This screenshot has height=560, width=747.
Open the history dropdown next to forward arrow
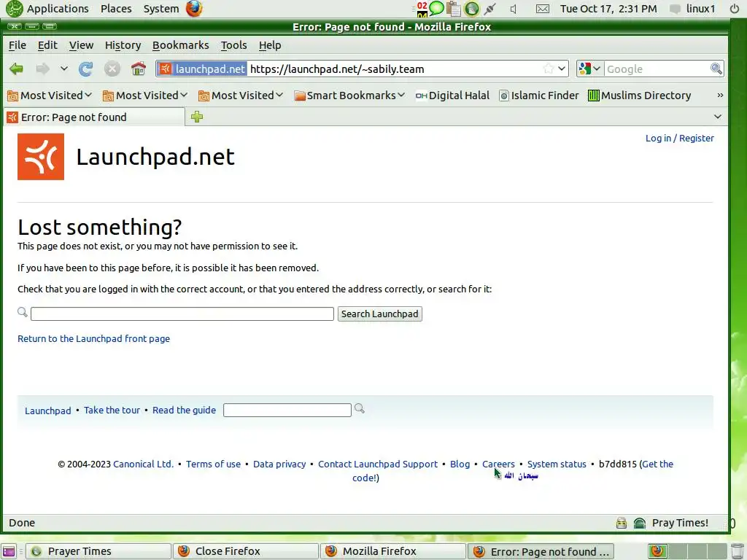[x=64, y=69]
